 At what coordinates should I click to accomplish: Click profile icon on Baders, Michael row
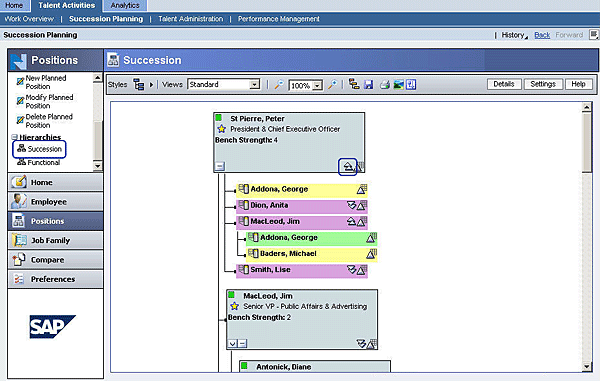tap(372, 254)
